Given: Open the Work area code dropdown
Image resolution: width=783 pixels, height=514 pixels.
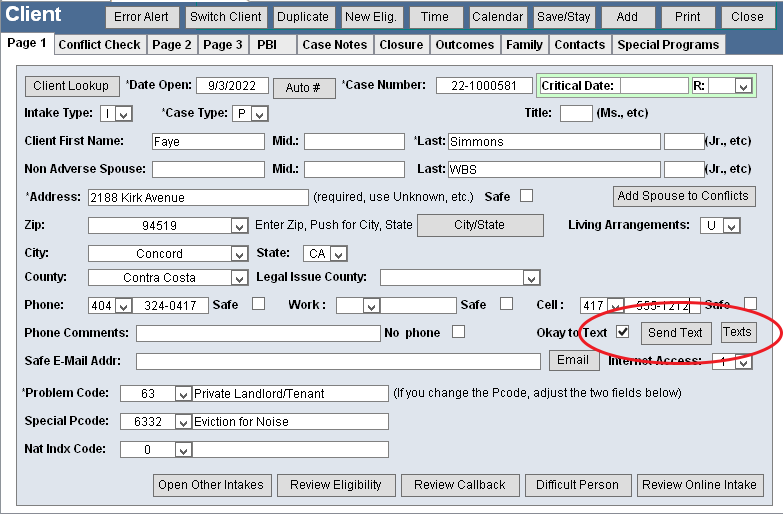Looking at the screenshot, I should click(x=371, y=306).
